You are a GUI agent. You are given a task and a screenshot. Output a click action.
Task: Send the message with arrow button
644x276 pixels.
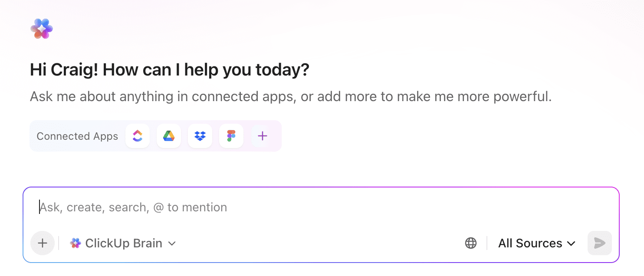599,243
